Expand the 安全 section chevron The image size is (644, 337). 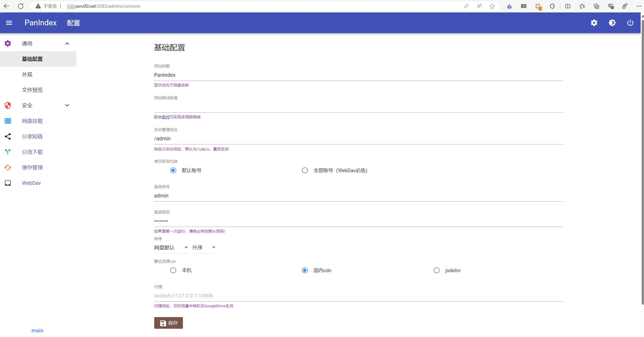[x=67, y=105]
